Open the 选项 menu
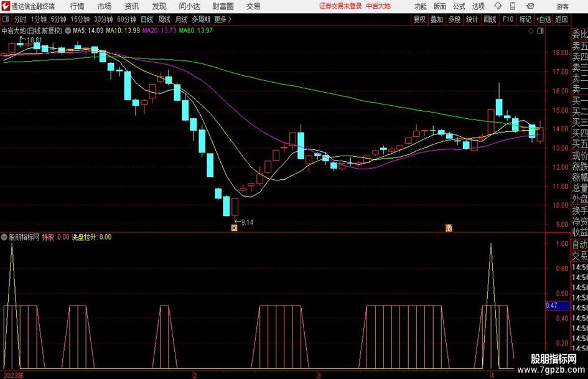The height and width of the screenshot is (379, 588). tap(478, 6)
